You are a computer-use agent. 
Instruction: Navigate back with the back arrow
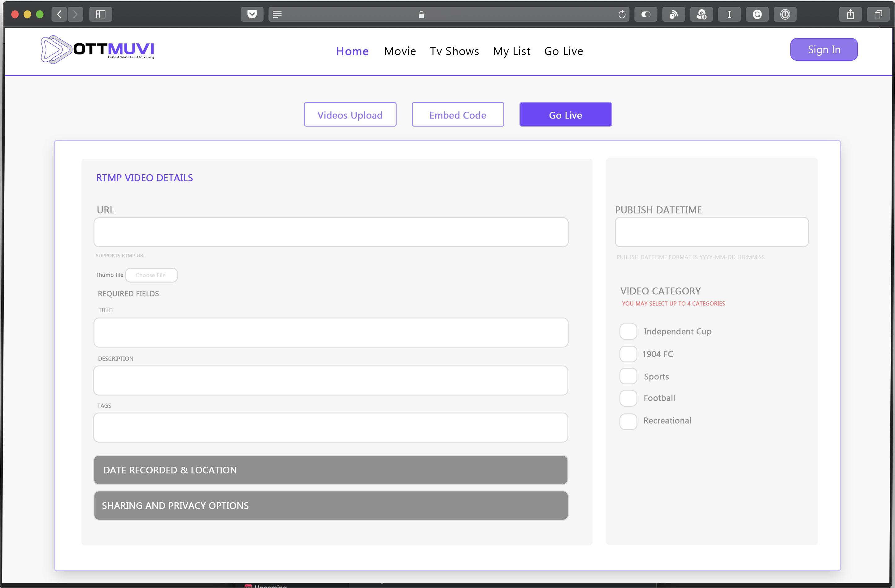point(59,14)
